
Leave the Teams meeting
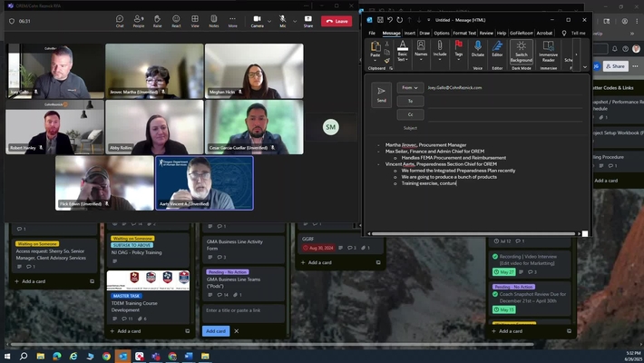pyautogui.click(x=337, y=21)
